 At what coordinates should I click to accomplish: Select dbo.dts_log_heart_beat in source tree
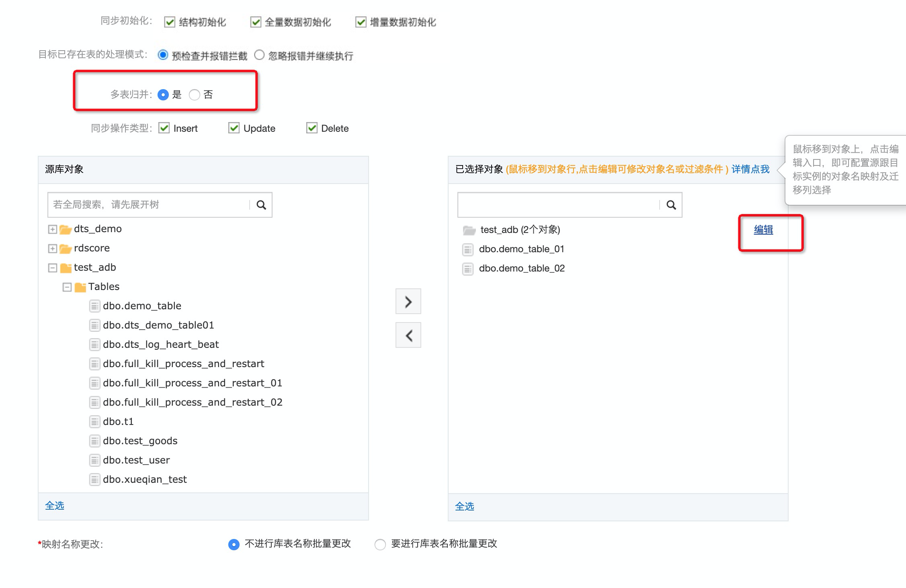tap(160, 344)
